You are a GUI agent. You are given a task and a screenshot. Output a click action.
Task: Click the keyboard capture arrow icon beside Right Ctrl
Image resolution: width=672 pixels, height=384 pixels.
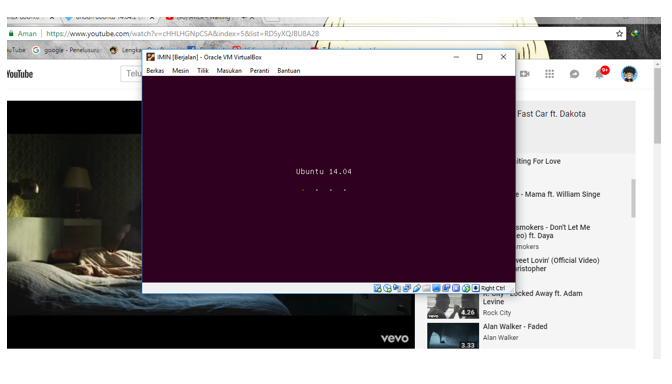476,288
